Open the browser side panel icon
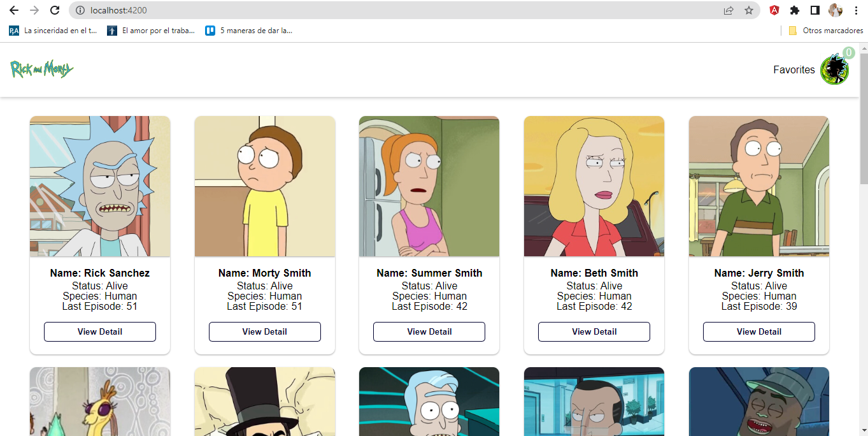The height and width of the screenshot is (436, 868). (816, 10)
